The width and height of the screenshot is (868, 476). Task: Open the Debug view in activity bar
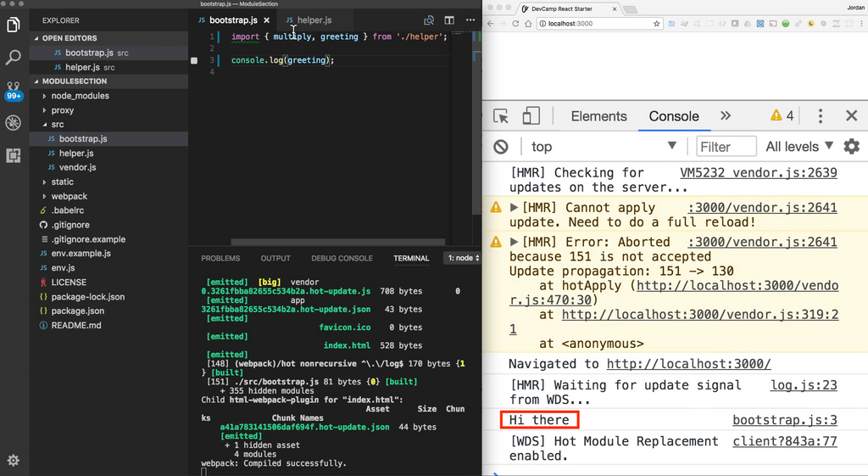tap(14, 123)
